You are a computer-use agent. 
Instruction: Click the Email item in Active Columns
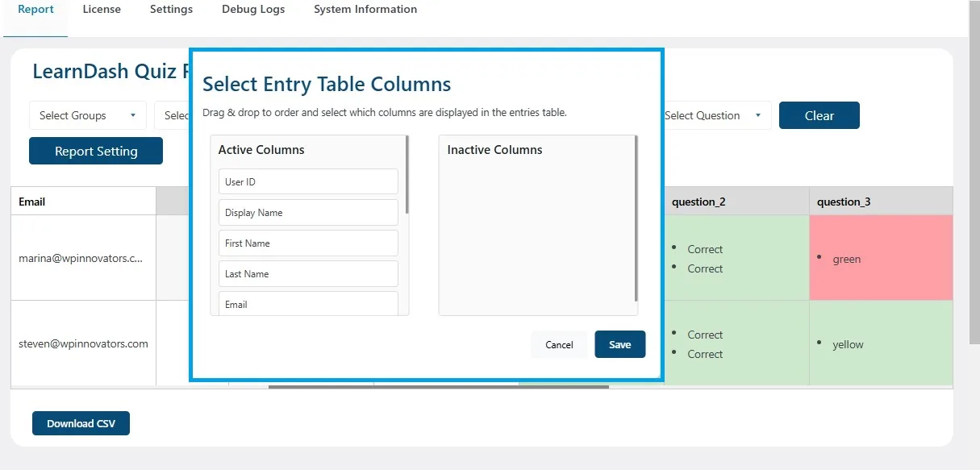pos(307,304)
